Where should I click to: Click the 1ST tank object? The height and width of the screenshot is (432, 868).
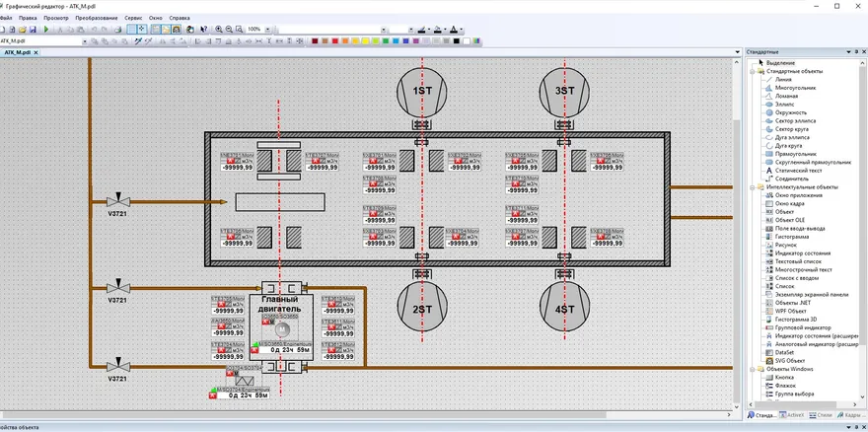(422, 92)
